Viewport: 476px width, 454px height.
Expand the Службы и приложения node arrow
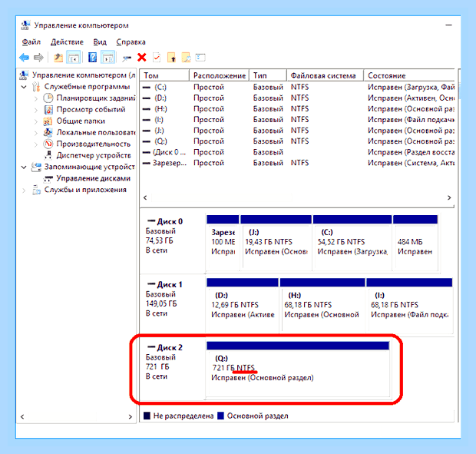pyautogui.click(x=24, y=191)
